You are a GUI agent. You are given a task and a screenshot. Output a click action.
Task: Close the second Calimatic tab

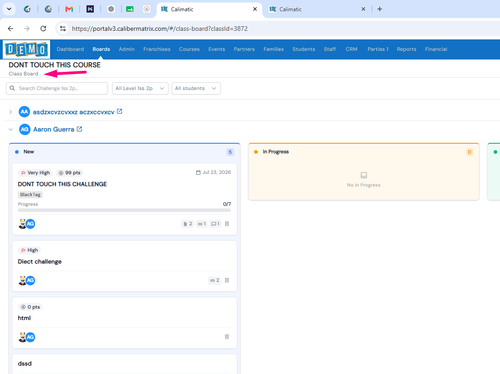click(x=363, y=9)
